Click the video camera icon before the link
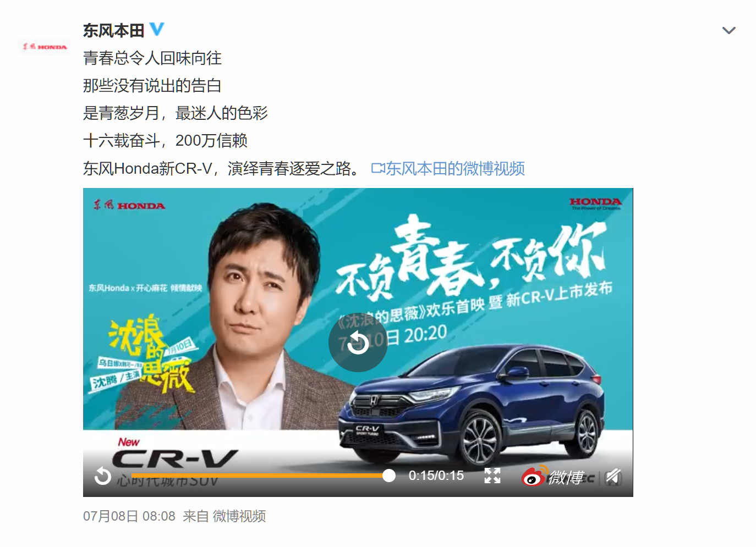756x547 pixels. tap(378, 168)
